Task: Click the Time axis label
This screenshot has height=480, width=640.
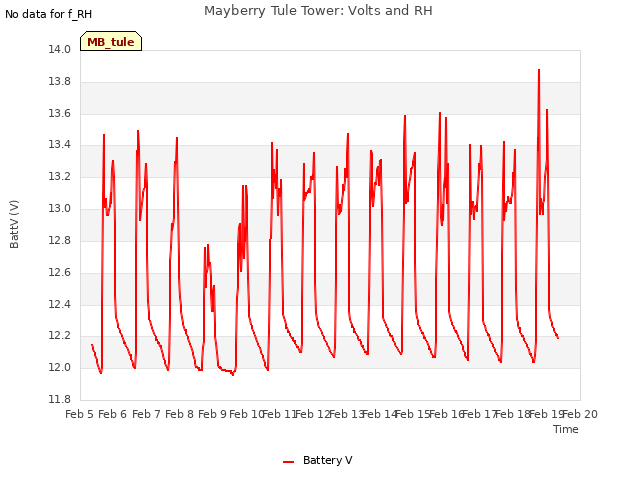Action: [566, 429]
